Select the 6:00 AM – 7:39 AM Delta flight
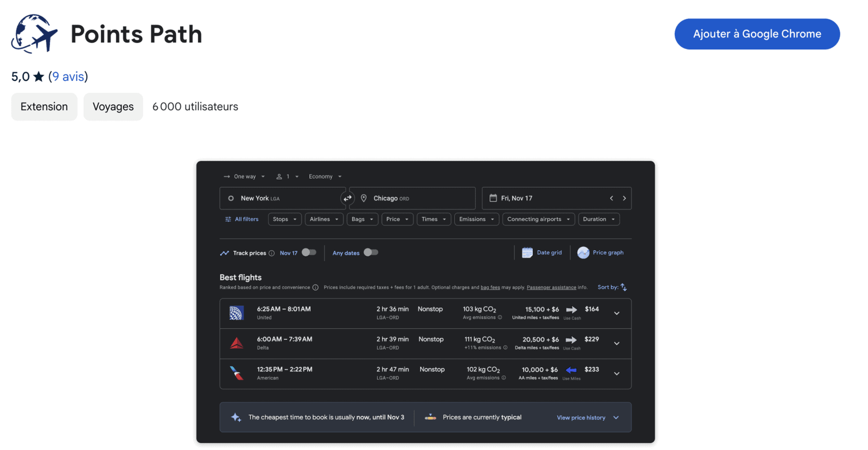This screenshot has height=450, width=868. 425,344
